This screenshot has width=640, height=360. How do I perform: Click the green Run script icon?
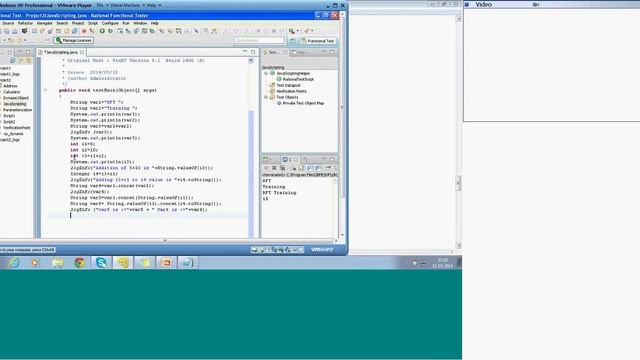[x=102, y=31]
